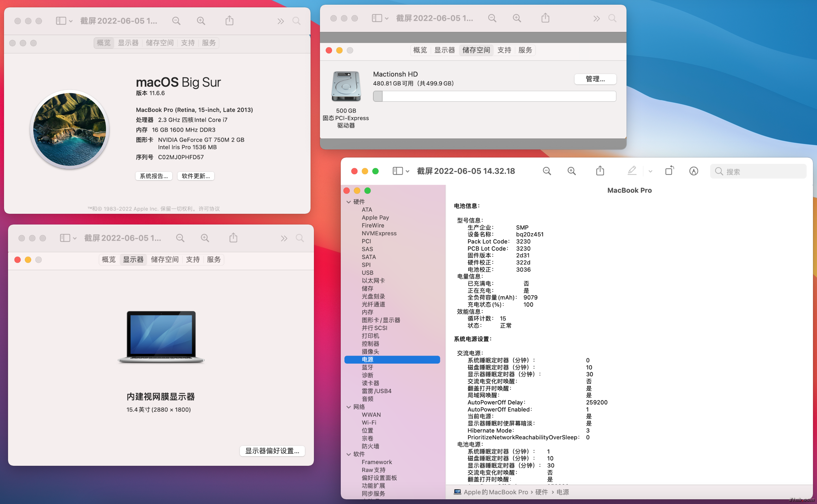Image resolution: width=817 pixels, height=504 pixels.
Task: Zoom in in the 14.32.18 Preview window
Action: [x=571, y=171]
